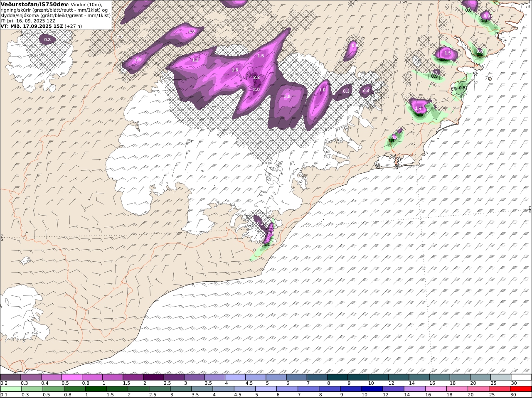Pick the red rain legend swatch after 30
This screenshot has height=398, width=532.
point(521,389)
